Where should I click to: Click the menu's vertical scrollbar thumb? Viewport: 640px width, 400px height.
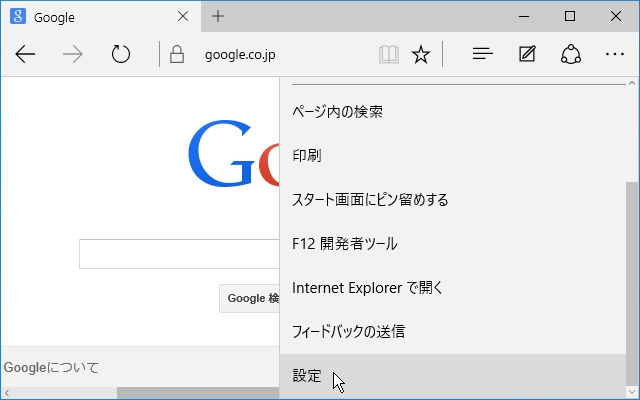coord(632,284)
